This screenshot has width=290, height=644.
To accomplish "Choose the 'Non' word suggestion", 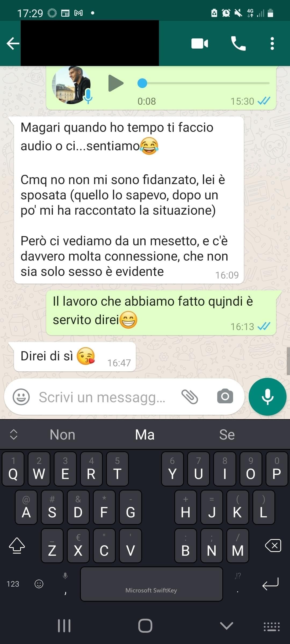I will [62, 434].
